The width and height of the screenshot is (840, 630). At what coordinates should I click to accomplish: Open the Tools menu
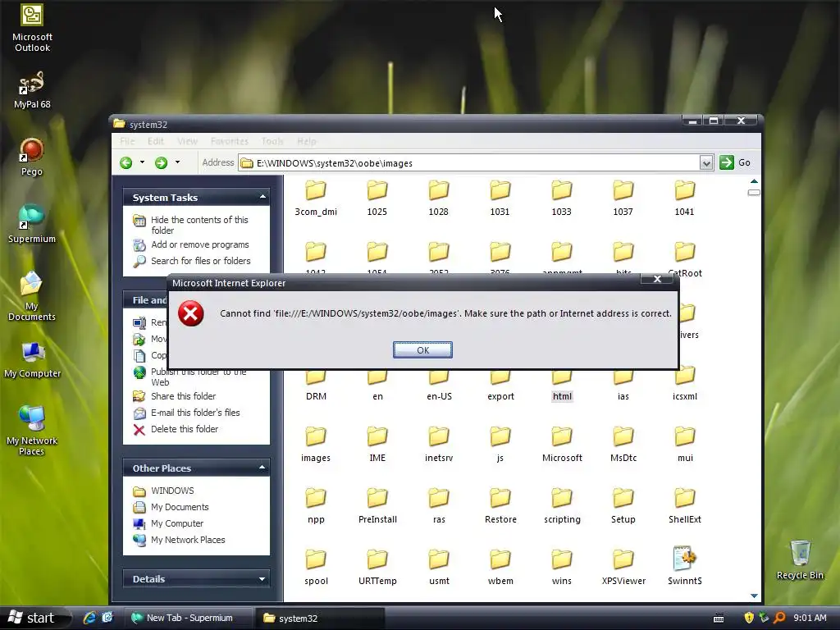coord(272,141)
